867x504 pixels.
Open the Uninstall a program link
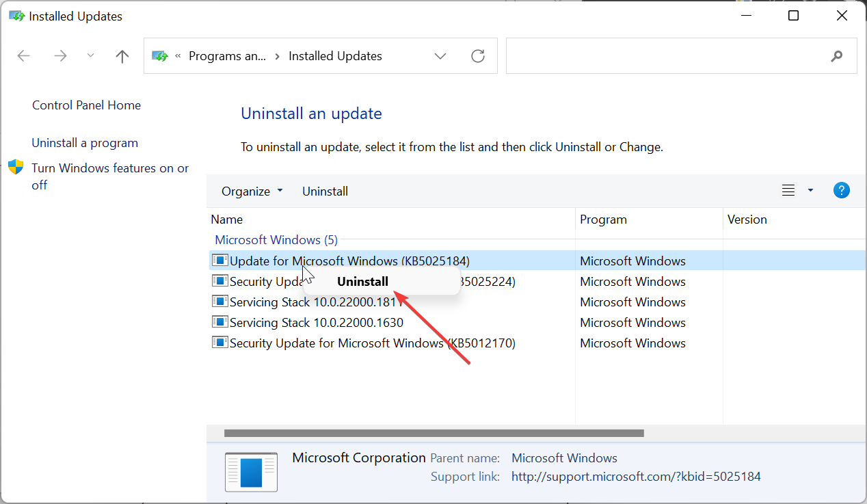(85, 142)
